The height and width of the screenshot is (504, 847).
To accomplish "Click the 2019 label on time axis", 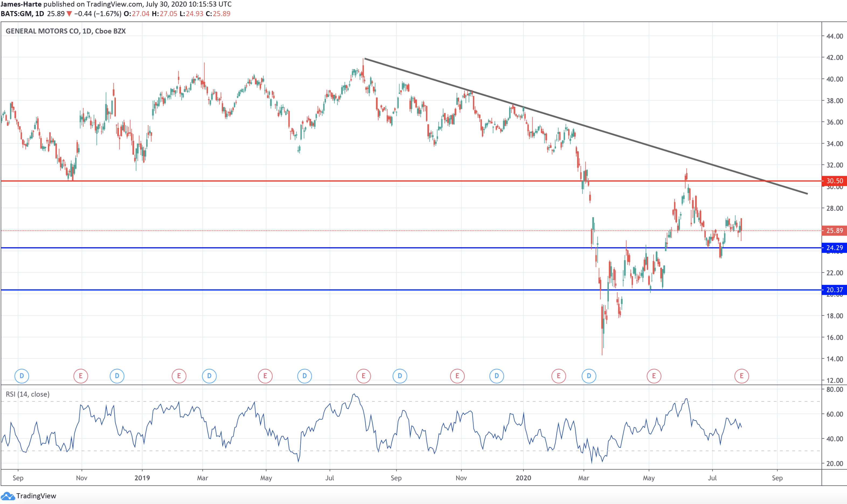I will pos(142,478).
